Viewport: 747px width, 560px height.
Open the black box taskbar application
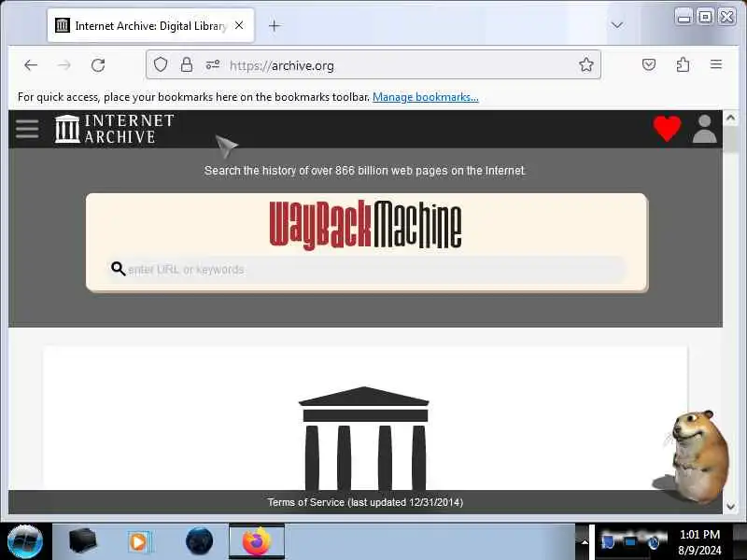82,541
